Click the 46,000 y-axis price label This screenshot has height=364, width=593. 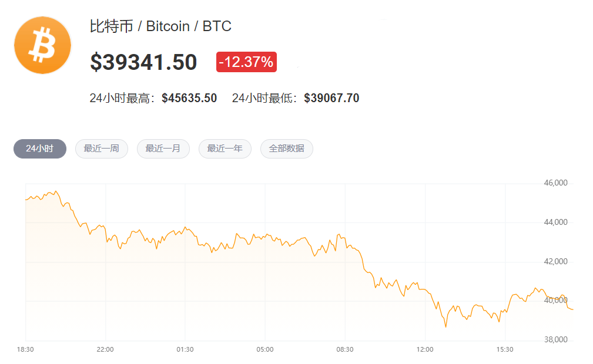555,183
